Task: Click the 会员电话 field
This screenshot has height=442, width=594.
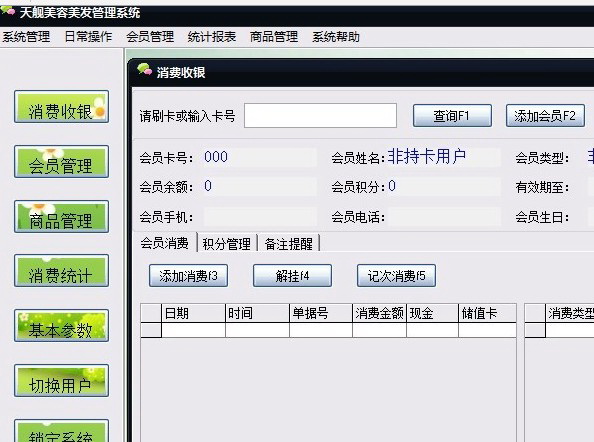Action: tap(444, 217)
